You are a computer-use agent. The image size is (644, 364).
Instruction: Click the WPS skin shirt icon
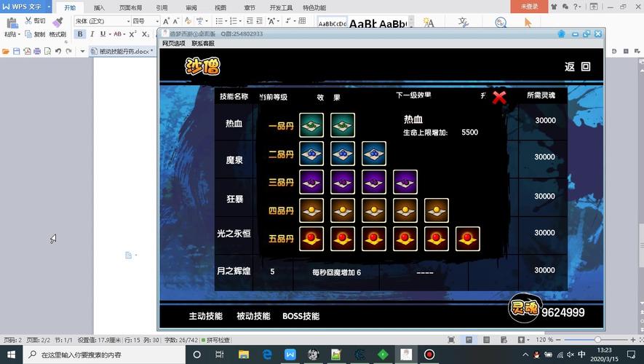click(554, 7)
